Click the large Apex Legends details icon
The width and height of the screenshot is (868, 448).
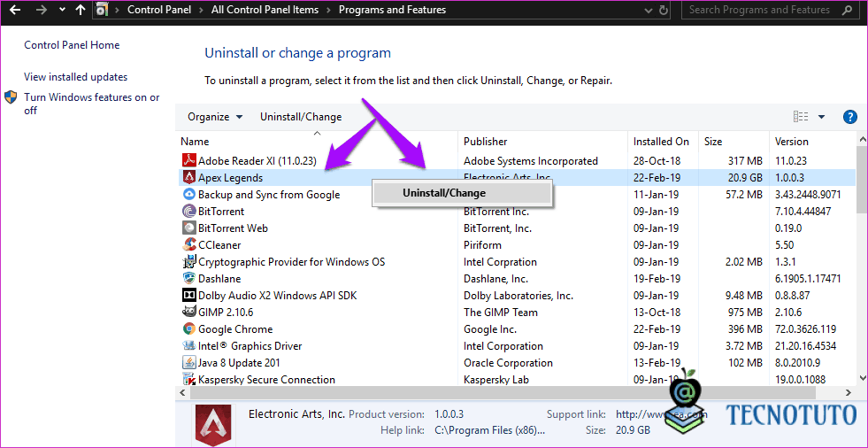pyautogui.click(x=213, y=424)
